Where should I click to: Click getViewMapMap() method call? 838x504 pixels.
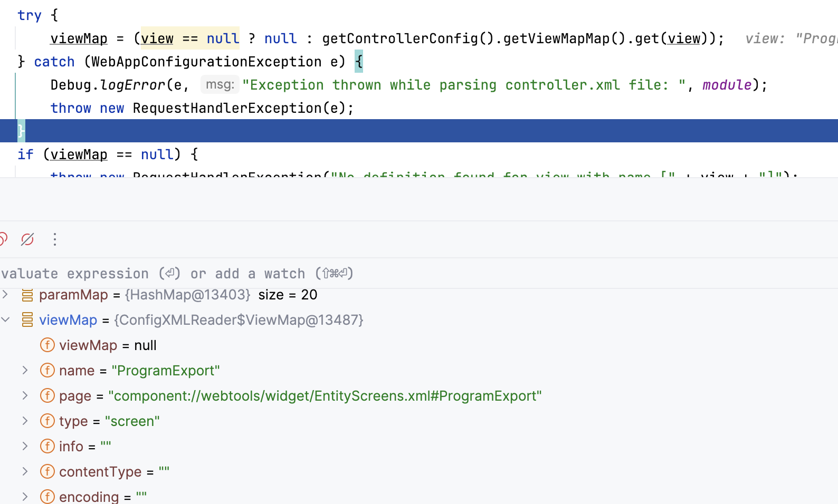[x=564, y=38]
